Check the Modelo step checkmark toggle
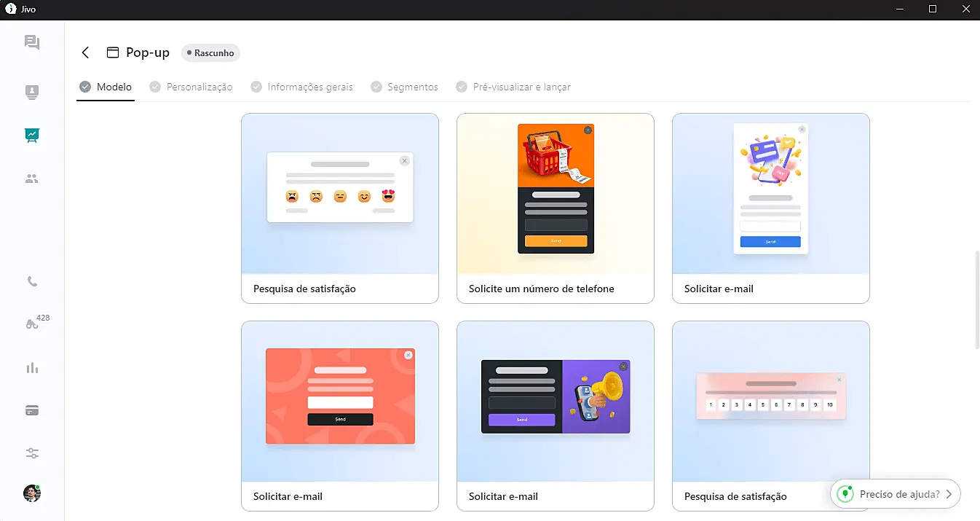Viewport: 980px width, 521px height. (86, 87)
